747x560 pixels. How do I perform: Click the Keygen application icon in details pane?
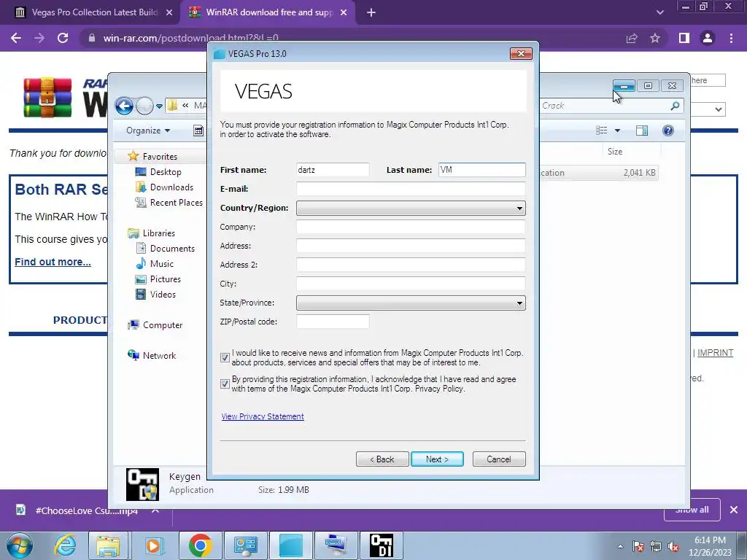(142, 484)
